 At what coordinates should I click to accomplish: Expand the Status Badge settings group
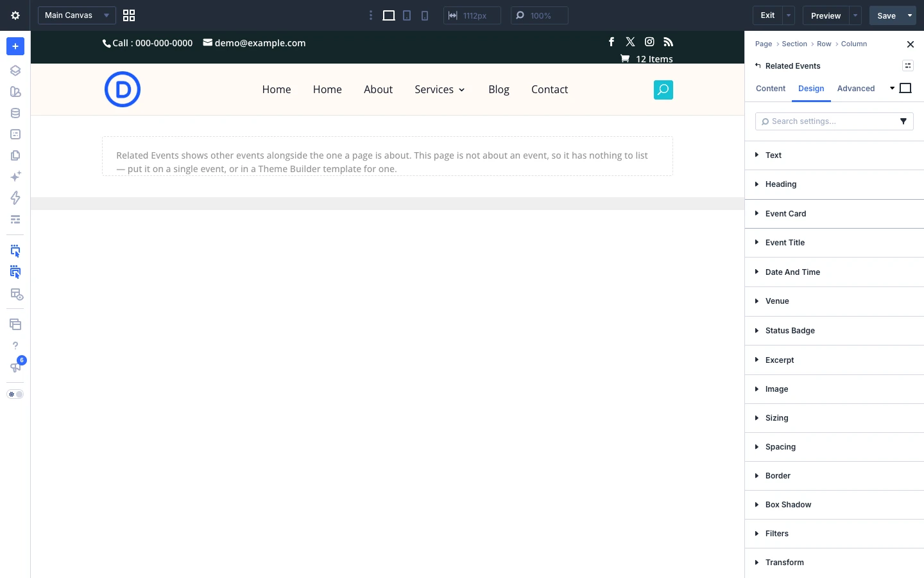click(x=834, y=331)
